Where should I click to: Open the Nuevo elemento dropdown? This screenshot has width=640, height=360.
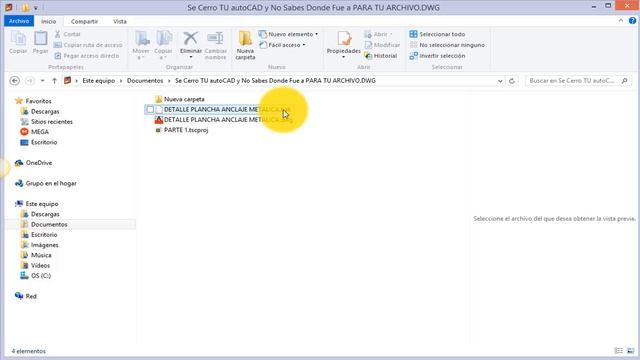pyautogui.click(x=289, y=34)
